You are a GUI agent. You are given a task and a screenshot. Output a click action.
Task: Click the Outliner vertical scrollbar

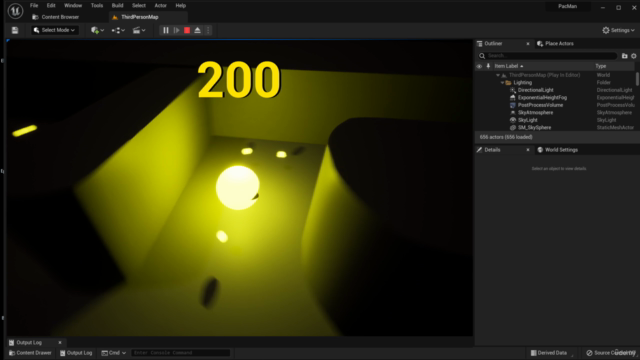point(637,79)
